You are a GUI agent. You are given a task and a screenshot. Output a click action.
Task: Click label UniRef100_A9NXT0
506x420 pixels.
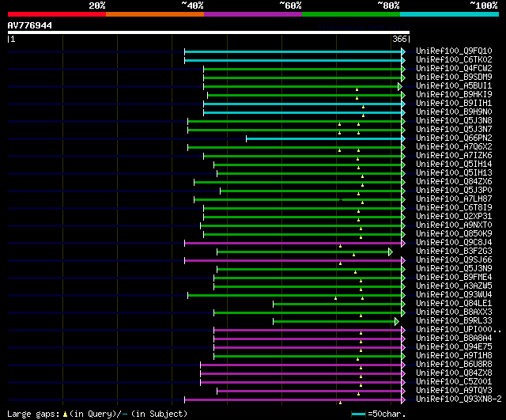[454, 225]
